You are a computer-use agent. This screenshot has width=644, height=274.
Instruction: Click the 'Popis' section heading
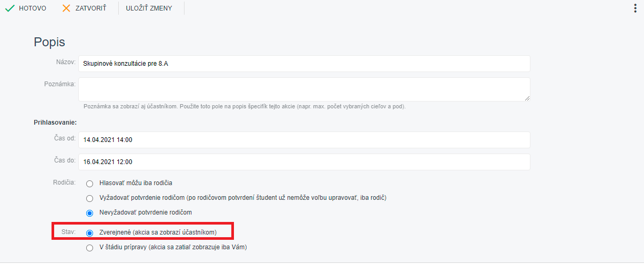pos(49,42)
